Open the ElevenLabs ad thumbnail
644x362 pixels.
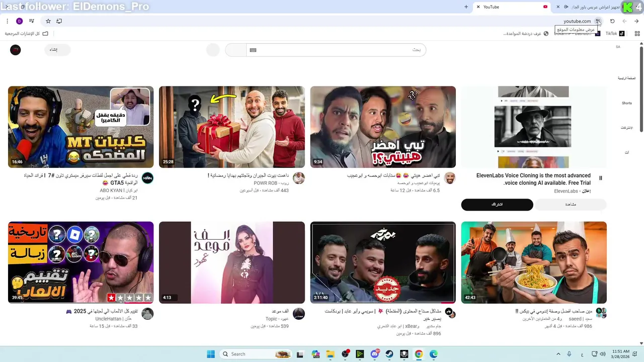534,127
